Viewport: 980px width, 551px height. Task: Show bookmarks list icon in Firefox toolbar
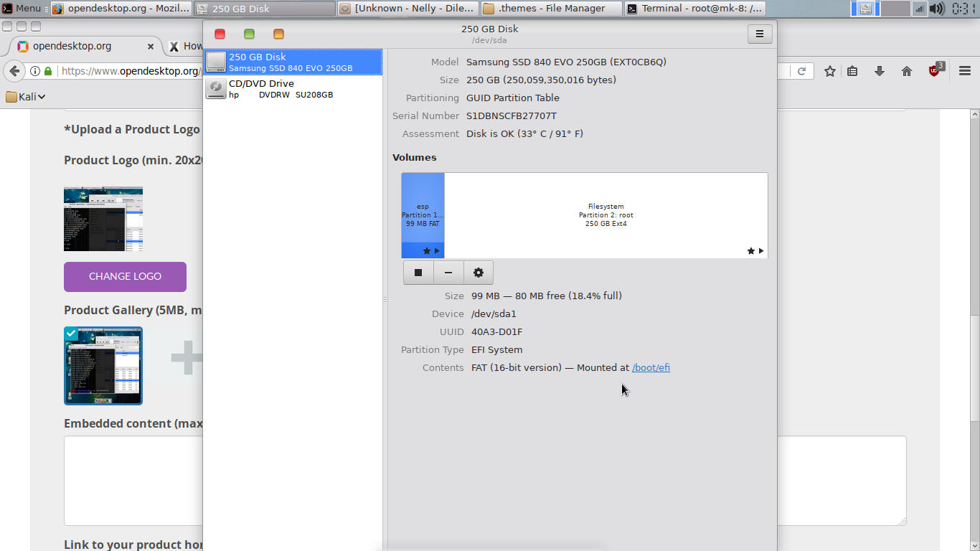(x=852, y=71)
